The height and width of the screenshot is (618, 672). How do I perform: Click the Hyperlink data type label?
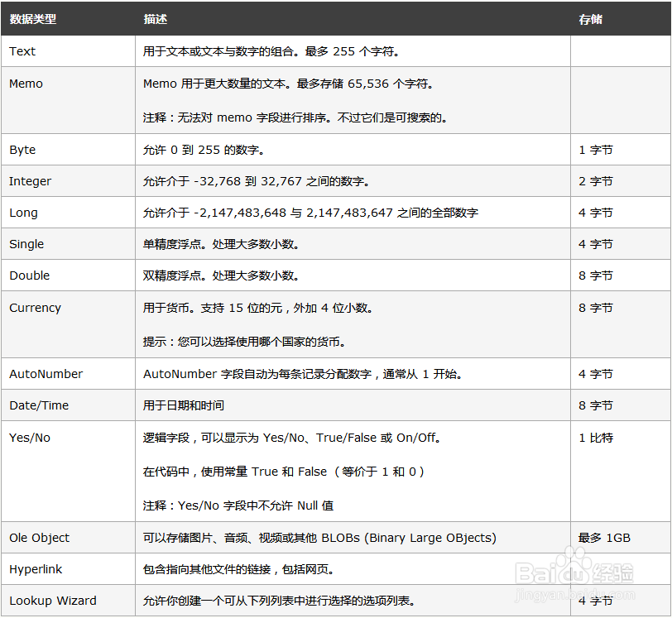tap(36, 569)
